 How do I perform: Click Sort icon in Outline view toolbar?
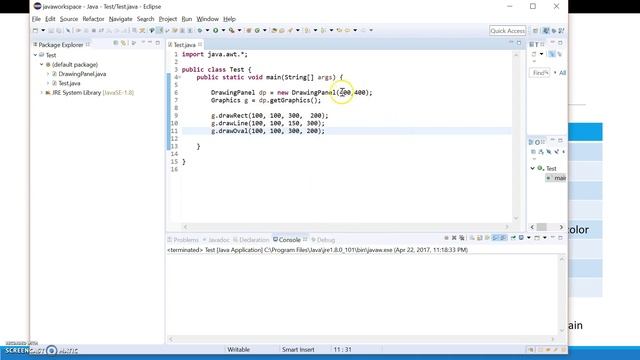541,152
